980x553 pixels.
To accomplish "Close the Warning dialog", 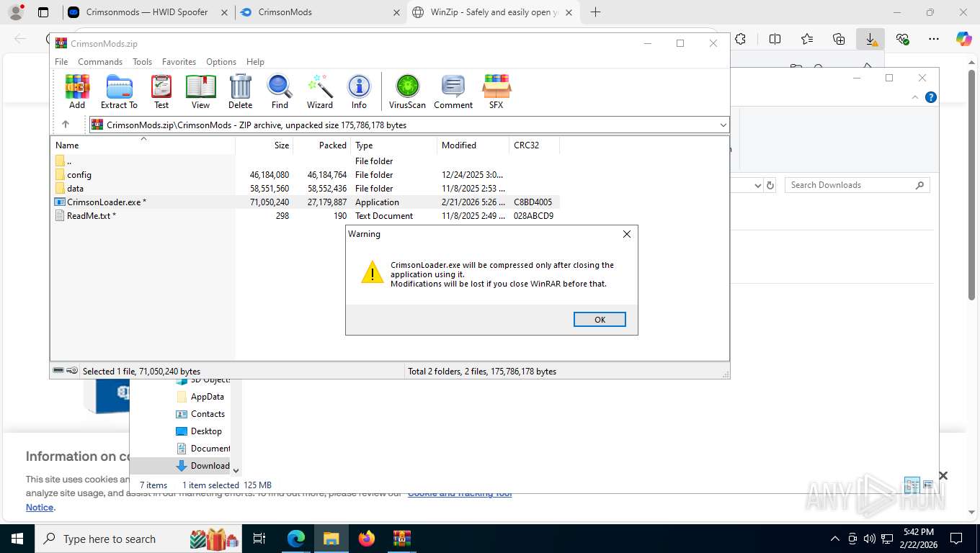I will point(626,234).
